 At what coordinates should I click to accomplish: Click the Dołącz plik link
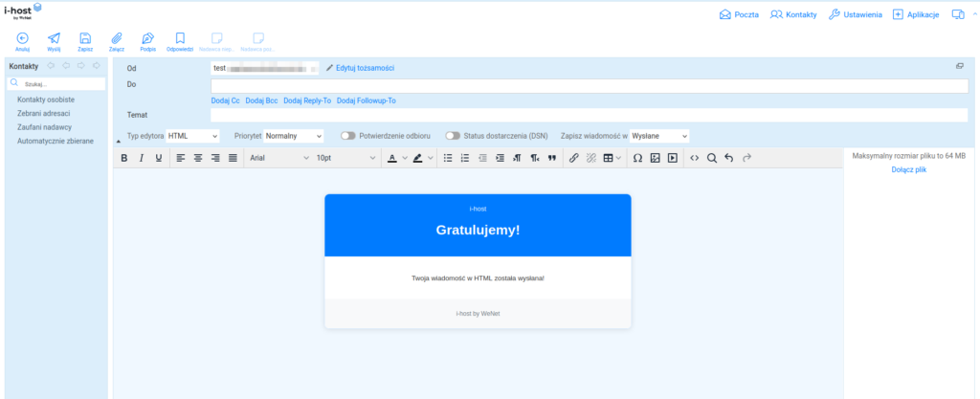908,168
